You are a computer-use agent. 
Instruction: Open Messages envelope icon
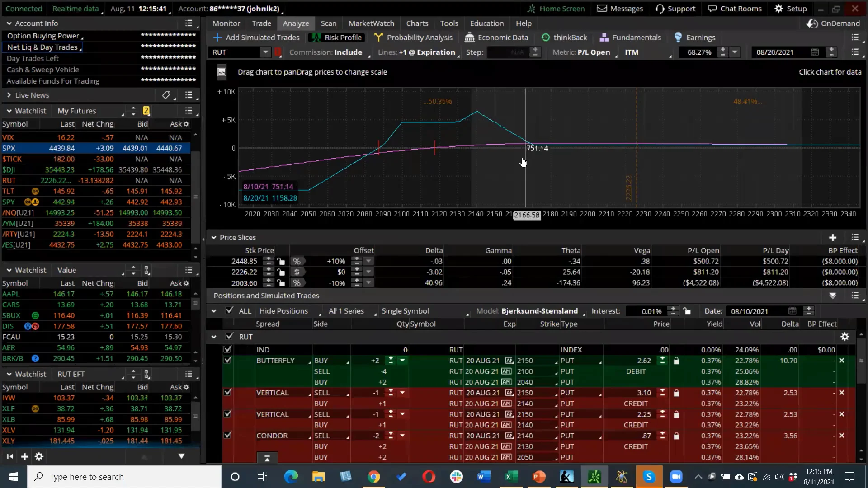click(x=602, y=9)
